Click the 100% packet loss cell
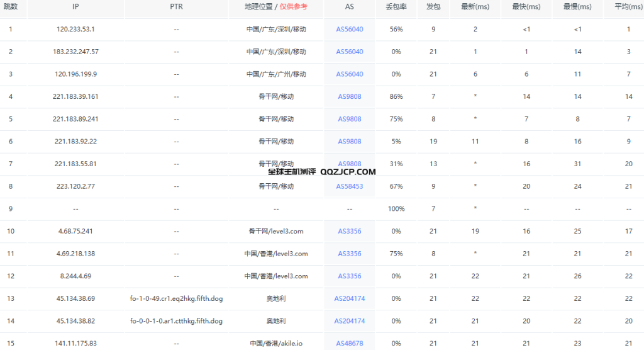Image resolution: width=644 pixels, height=350 pixels. pyautogui.click(x=396, y=209)
